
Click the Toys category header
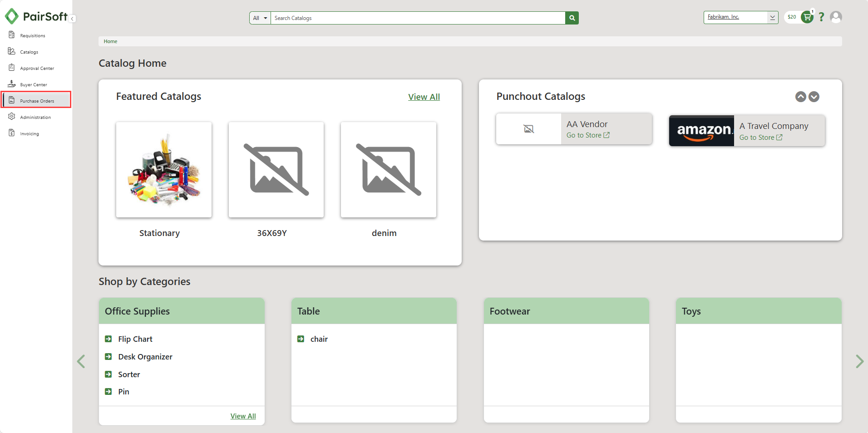759,311
